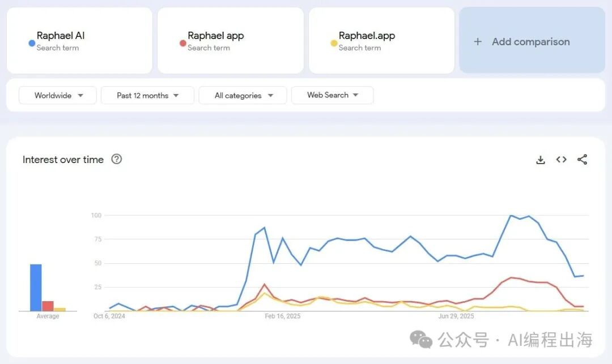Image resolution: width=612 pixels, height=364 pixels.
Task: Click the blue average bar
Action: (x=36, y=288)
